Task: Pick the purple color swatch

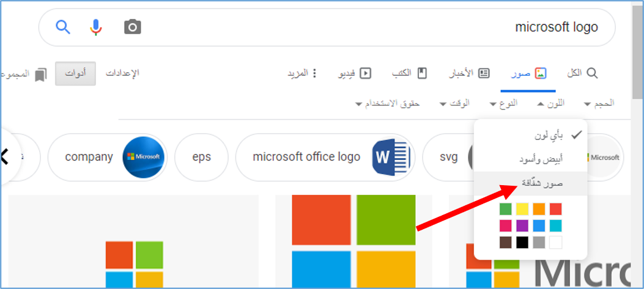Action: [x=522, y=226]
